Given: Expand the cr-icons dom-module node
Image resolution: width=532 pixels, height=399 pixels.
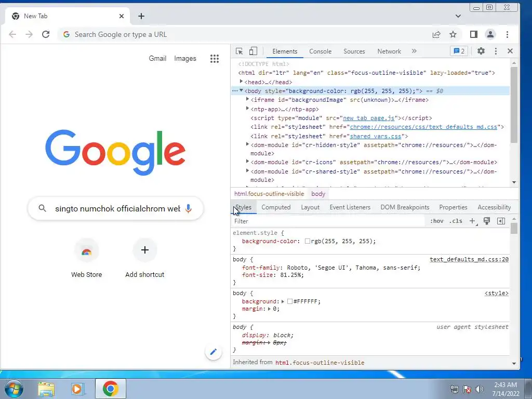Looking at the screenshot, I should pyautogui.click(x=247, y=162).
